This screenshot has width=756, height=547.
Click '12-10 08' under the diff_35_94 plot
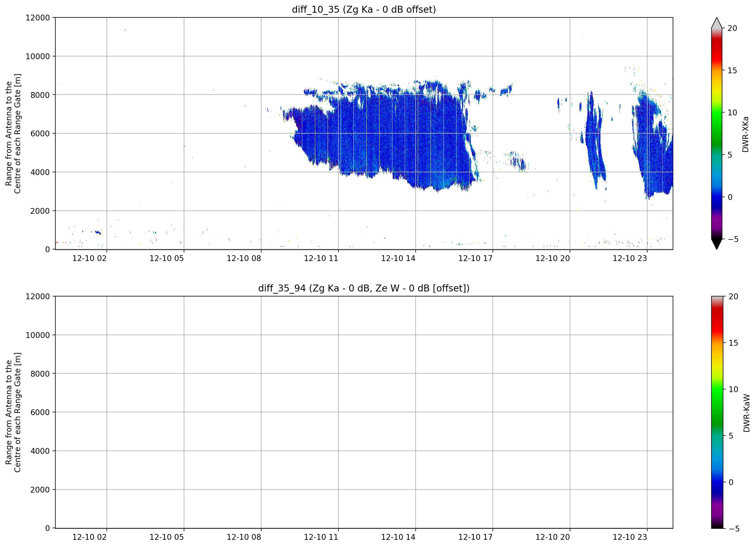pyautogui.click(x=244, y=537)
